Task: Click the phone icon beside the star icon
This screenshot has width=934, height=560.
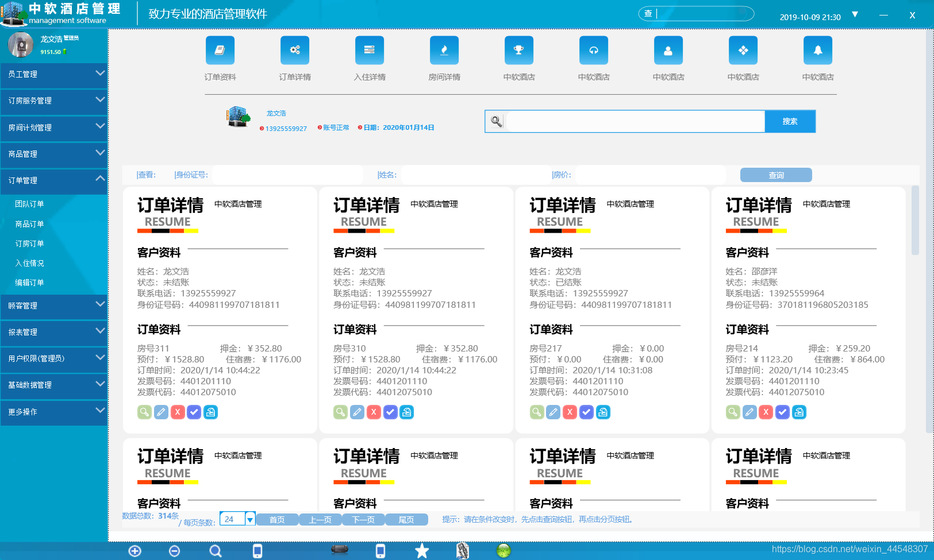Action: (x=380, y=551)
